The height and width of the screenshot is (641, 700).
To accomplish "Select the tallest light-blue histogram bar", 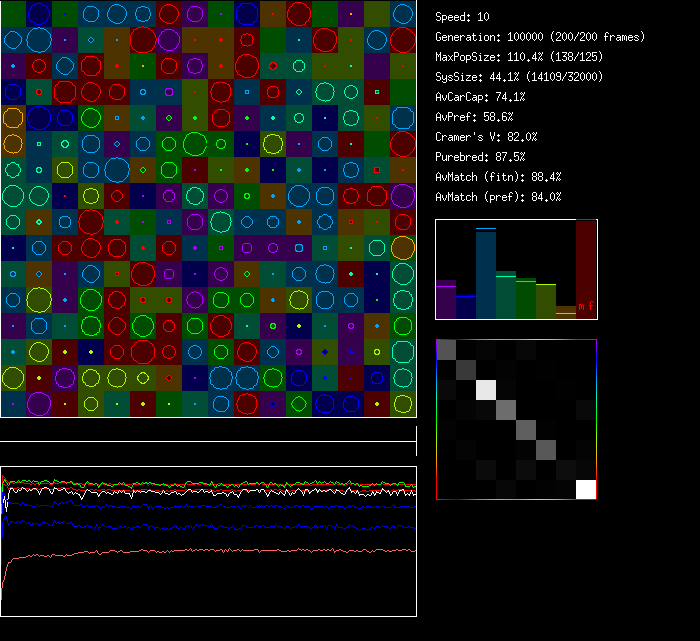I will (x=486, y=273).
